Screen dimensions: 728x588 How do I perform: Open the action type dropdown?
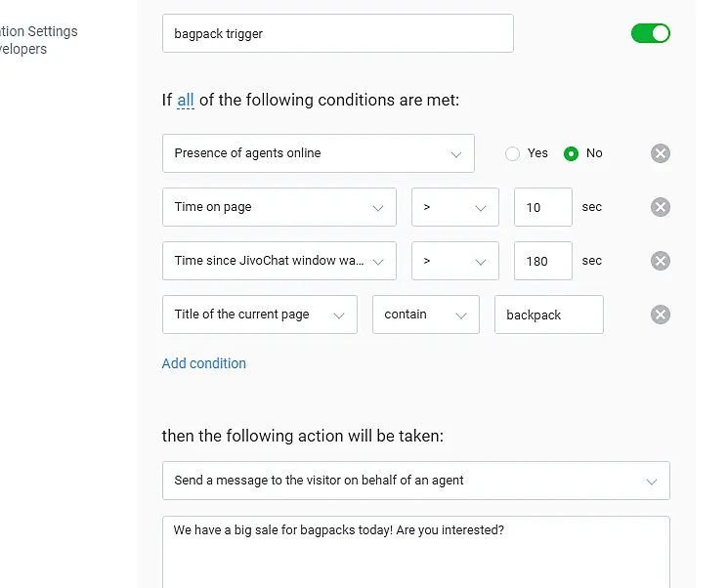415,481
